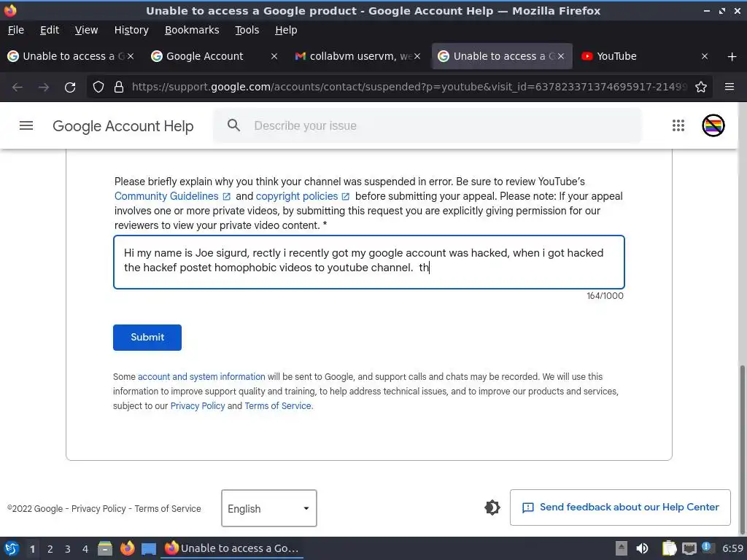Open the View menu

pyautogui.click(x=86, y=30)
